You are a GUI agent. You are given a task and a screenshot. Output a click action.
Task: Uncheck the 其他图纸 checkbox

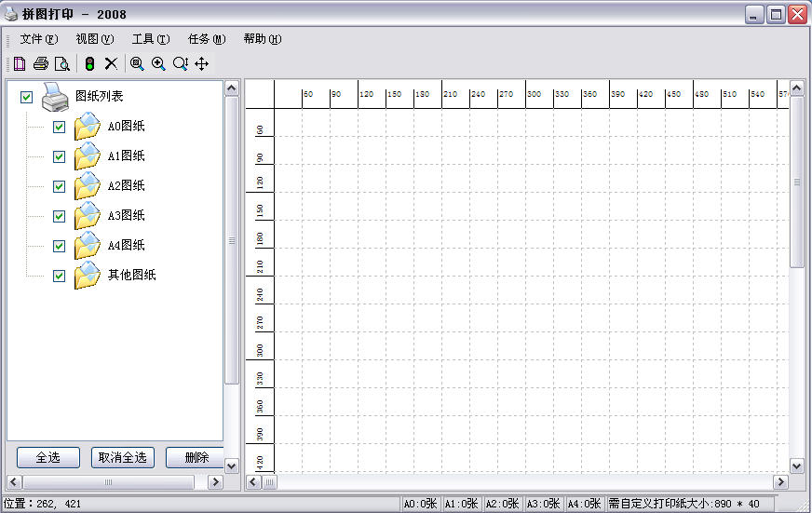59,276
